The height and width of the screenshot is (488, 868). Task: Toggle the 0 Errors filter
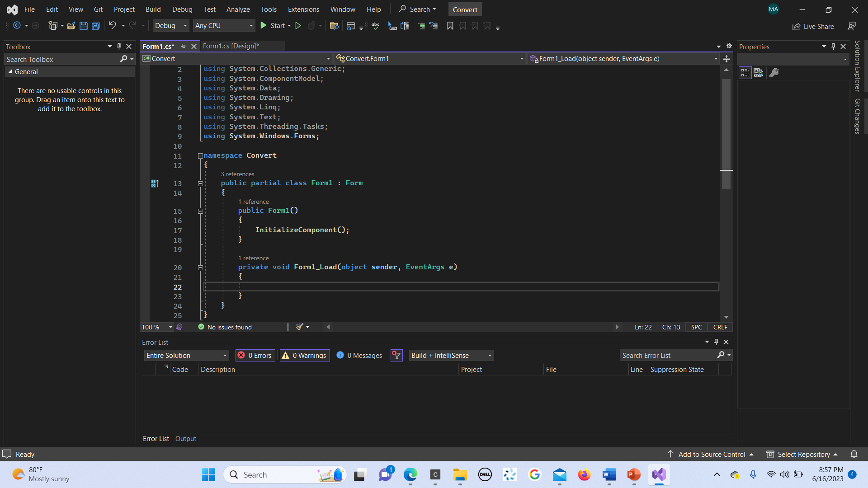click(255, 355)
